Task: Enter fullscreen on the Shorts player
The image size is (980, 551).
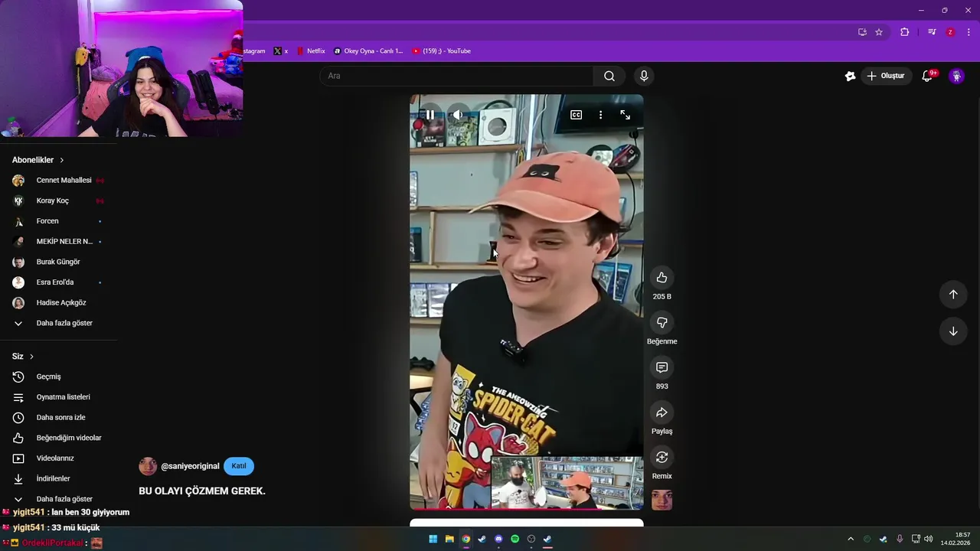Action: [626, 115]
